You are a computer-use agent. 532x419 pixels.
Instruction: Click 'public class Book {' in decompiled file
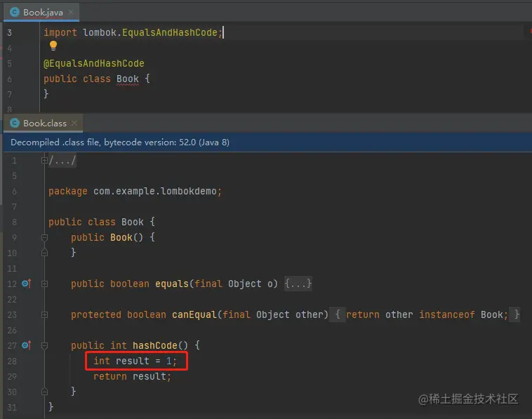102,222
